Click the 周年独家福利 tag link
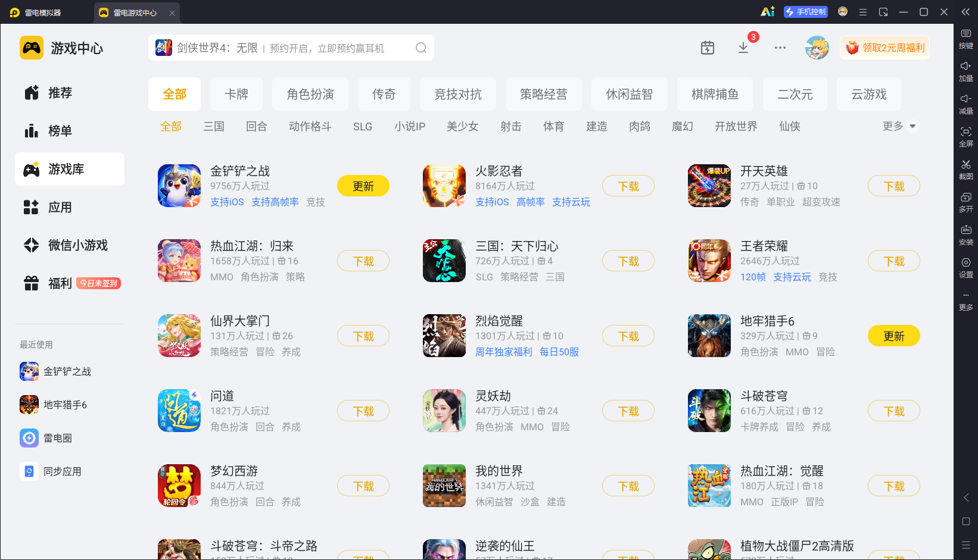The image size is (978, 560). pyautogui.click(x=504, y=352)
